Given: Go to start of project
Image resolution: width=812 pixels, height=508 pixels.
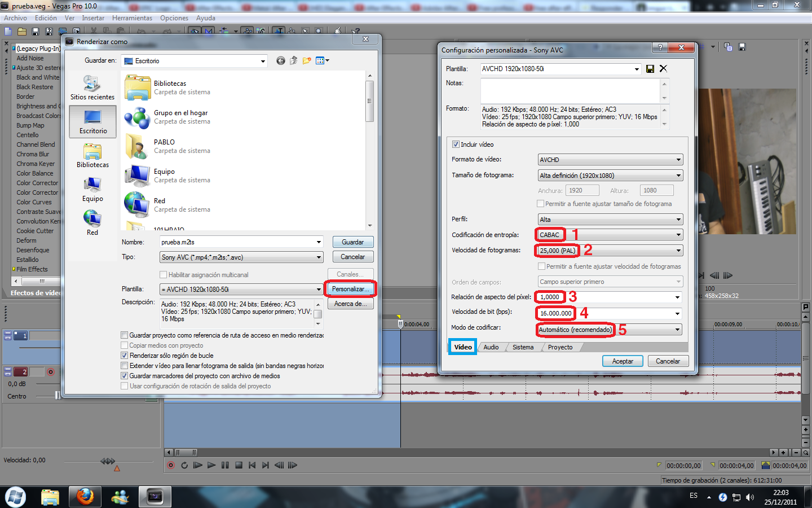Looking at the screenshot, I should (x=252, y=465).
